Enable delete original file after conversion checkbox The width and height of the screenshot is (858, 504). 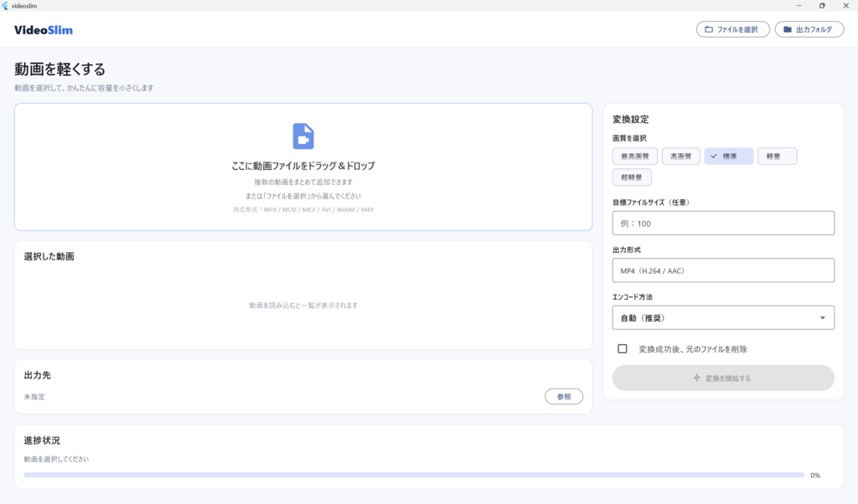pos(623,349)
